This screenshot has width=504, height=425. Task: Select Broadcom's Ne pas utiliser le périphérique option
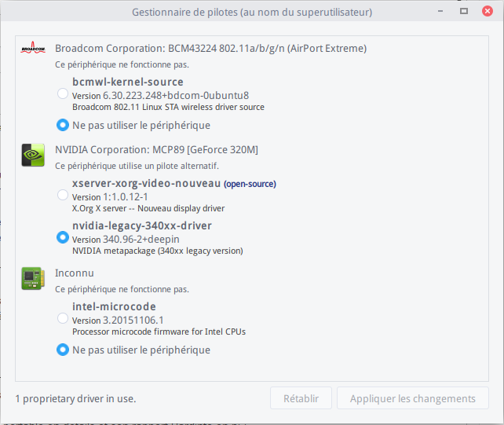63,125
